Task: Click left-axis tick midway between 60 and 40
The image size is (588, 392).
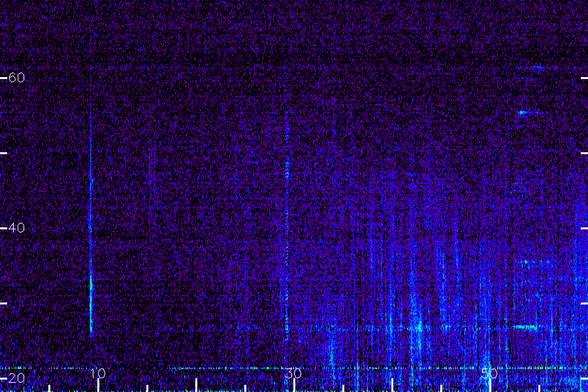Action: [x=3, y=153]
